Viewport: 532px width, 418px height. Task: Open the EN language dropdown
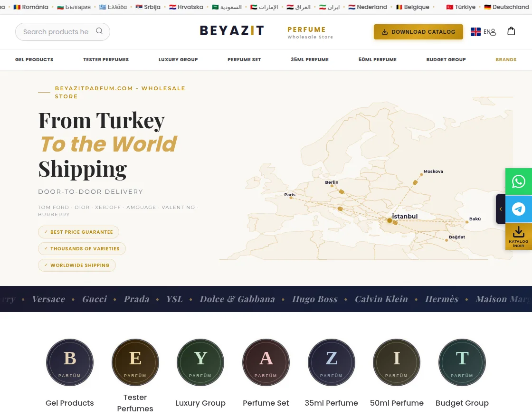pos(487,32)
